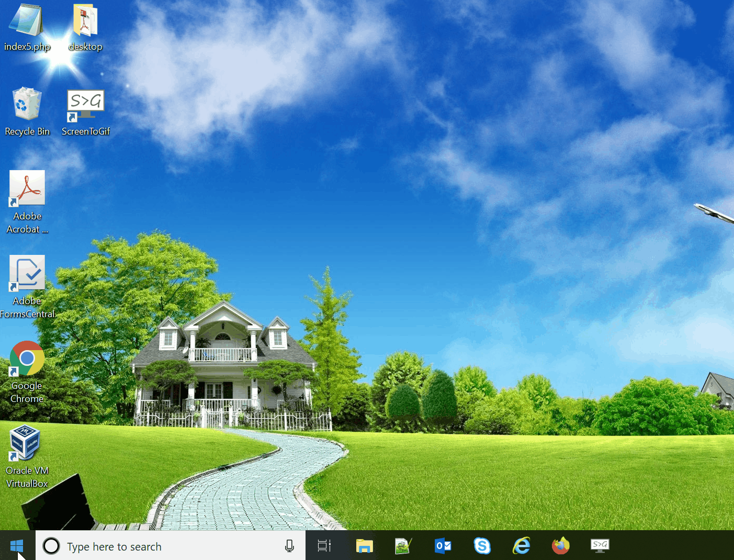Image resolution: width=734 pixels, height=560 pixels.
Task: Open Outlook from the taskbar
Action: pos(443,546)
